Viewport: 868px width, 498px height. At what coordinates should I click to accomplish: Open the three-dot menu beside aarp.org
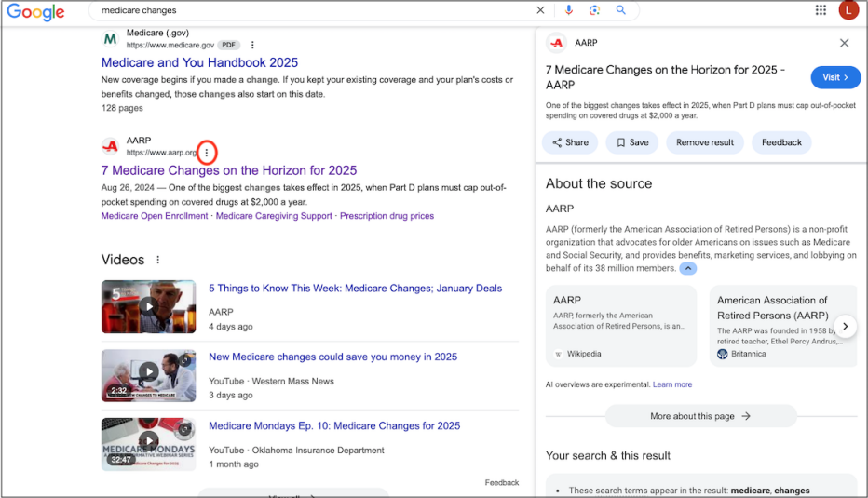(x=207, y=152)
